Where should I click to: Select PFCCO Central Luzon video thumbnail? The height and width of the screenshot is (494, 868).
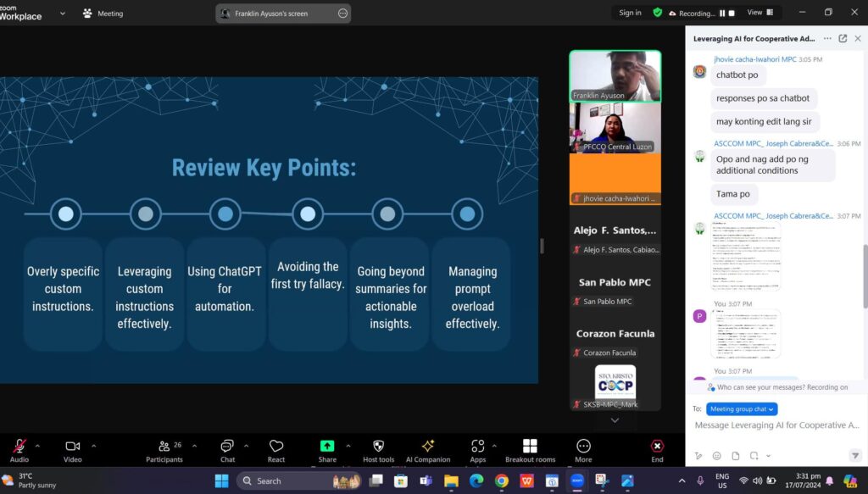(x=615, y=128)
